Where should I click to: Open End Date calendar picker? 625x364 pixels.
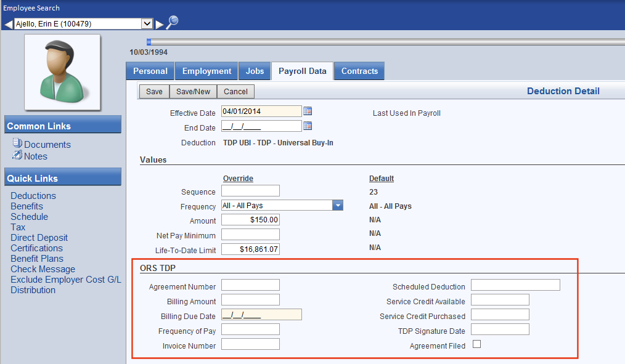tap(308, 126)
